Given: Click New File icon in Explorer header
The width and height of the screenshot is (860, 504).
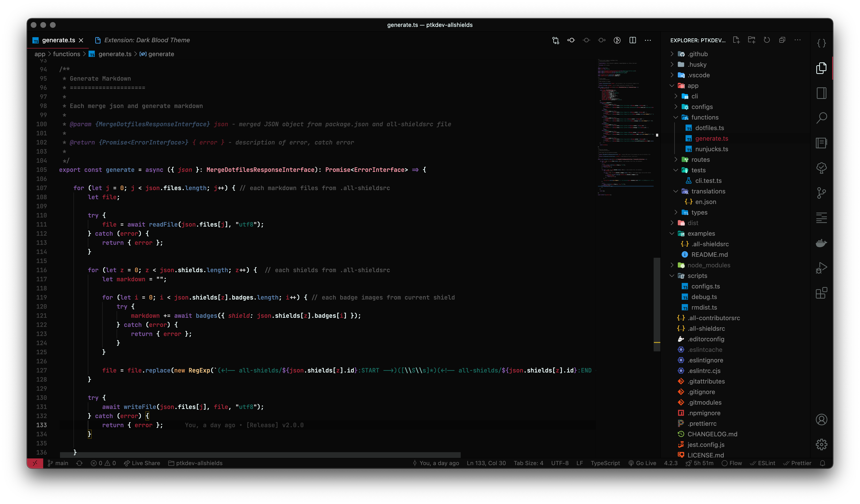Looking at the screenshot, I should pyautogui.click(x=736, y=40).
